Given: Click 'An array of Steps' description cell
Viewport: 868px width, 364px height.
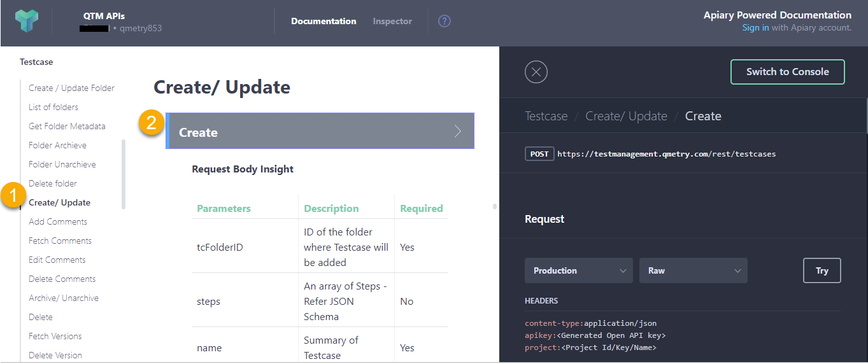Looking at the screenshot, I should (346, 301).
